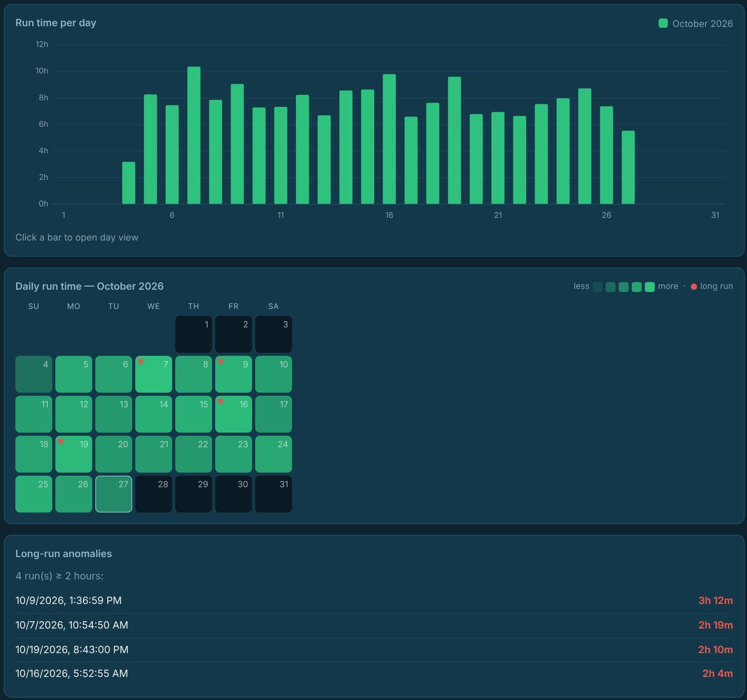Open calendar day 23 cell
The image size is (747, 700).
233,454
